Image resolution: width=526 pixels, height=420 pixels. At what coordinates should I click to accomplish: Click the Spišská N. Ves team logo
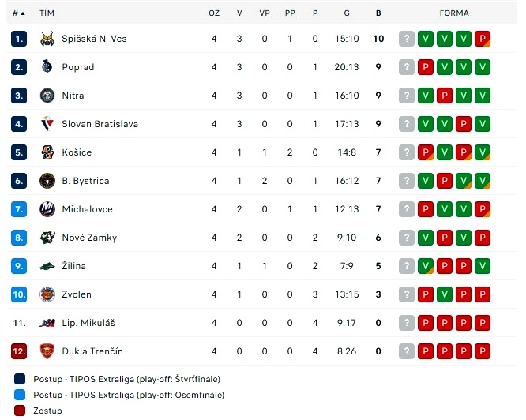pos(47,39)
